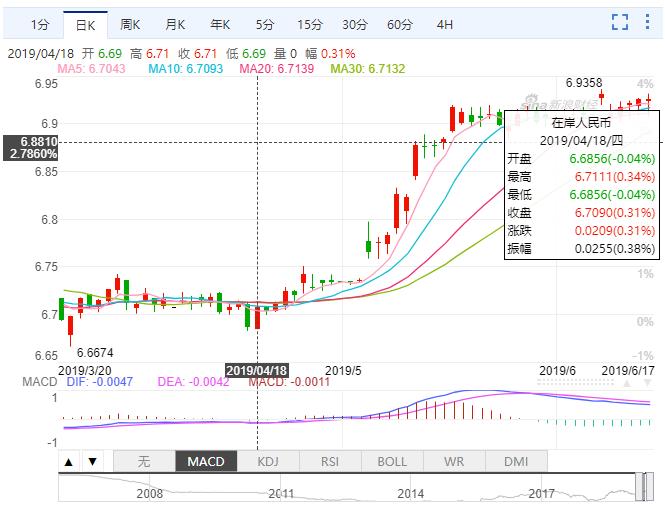Enable the RSI indicator
665x511 pixels.
click(330, 461)
